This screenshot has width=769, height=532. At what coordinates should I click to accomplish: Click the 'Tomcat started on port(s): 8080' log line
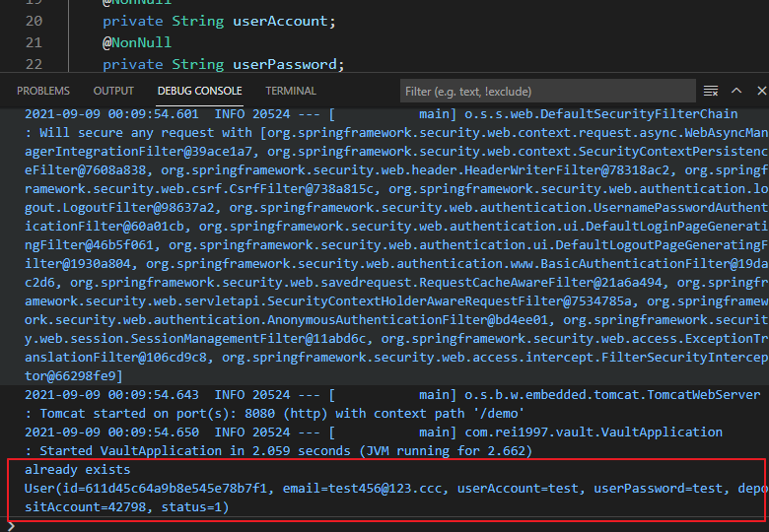pos(274,414)
